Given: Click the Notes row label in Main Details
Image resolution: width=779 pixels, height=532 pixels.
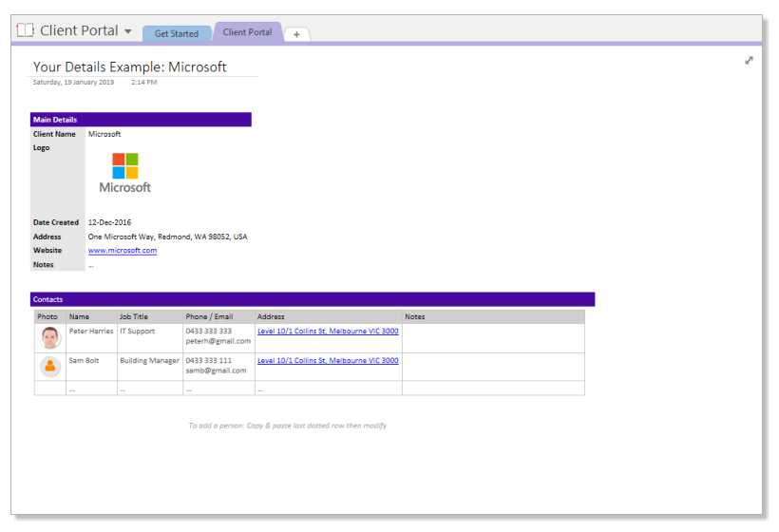Looking at the screenshot, I should 43,265.
